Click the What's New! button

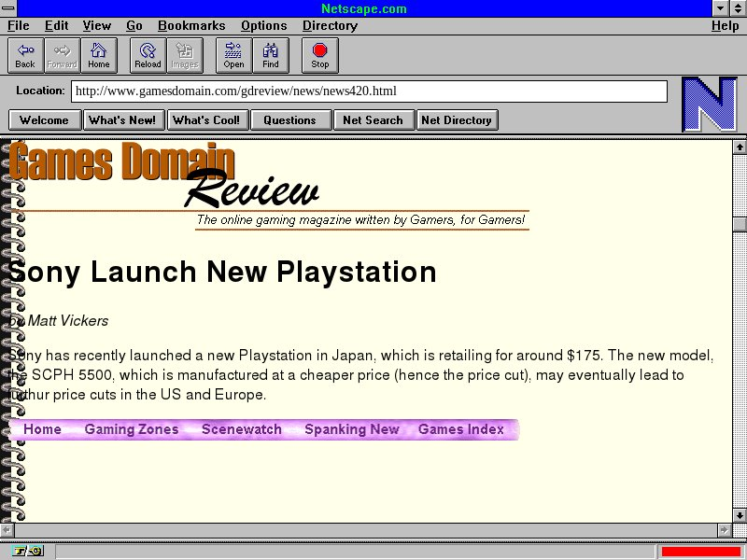[x=122, y=119]
